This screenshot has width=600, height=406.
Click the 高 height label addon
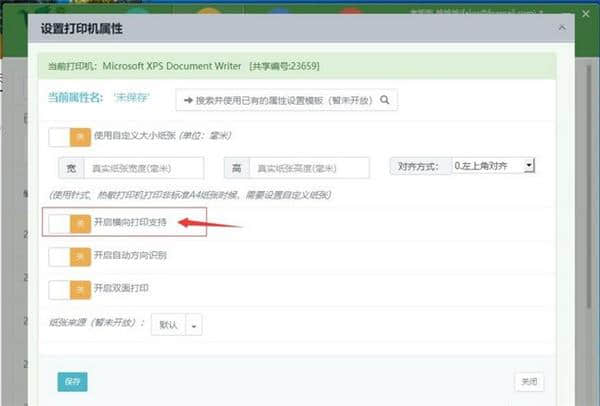[x=236, y=168]
